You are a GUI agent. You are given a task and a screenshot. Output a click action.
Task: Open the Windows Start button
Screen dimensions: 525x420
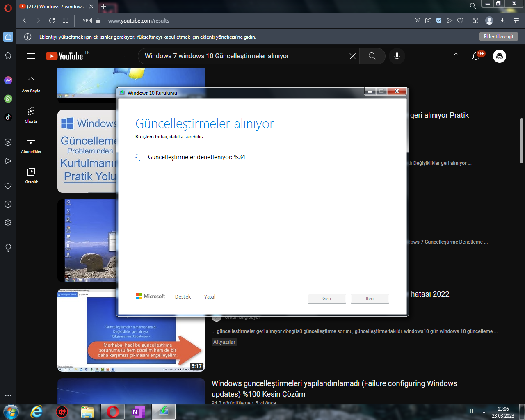[11, 411]
